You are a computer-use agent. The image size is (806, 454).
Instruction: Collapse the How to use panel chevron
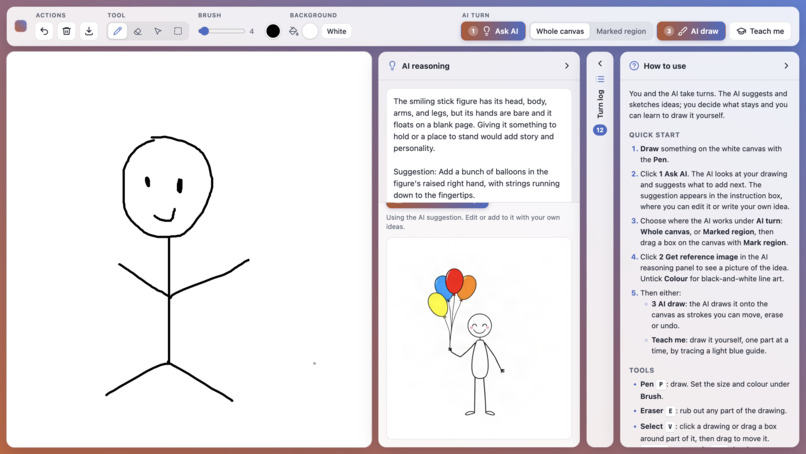[786, 66]
